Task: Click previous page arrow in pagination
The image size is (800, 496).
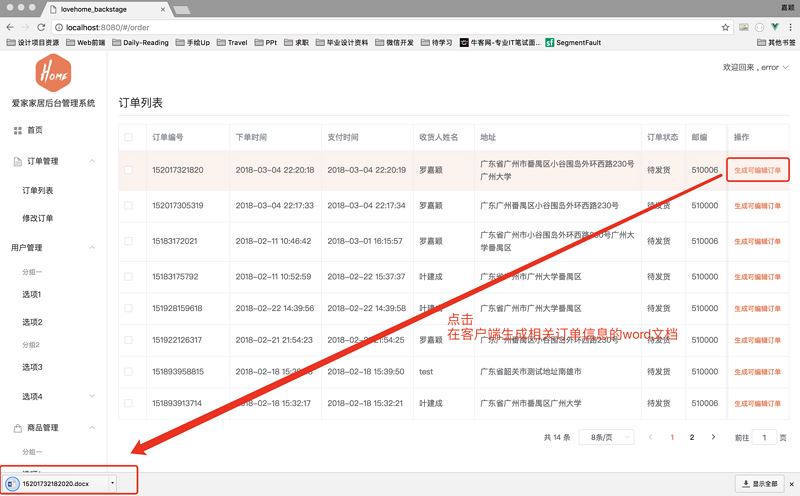Action: click(x=651, y=437)
